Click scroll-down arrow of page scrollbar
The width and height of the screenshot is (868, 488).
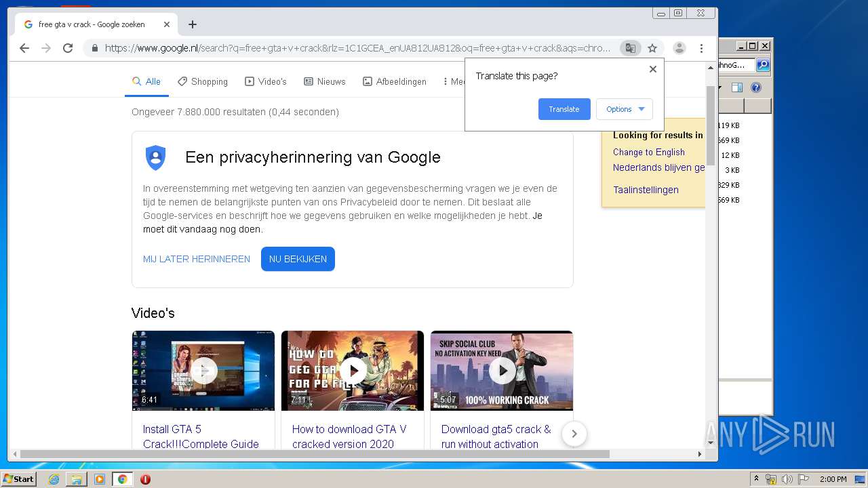(711, 443)
